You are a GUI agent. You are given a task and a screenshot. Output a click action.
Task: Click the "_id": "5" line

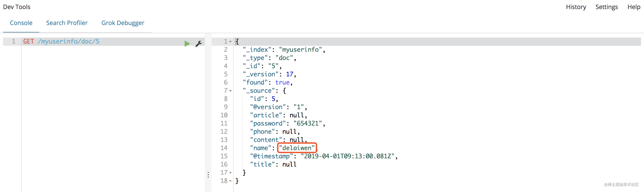click(x=262, y=66)
